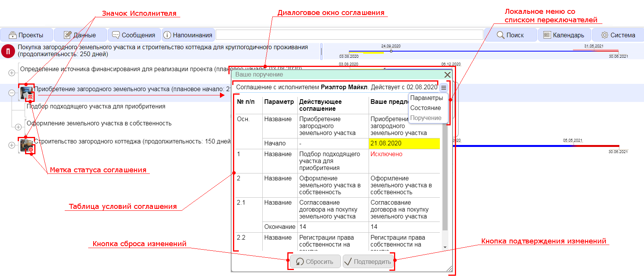Collapse the Приобретение загородного земельного участка task
Screen dimensions: 644x280
[12, 93]
